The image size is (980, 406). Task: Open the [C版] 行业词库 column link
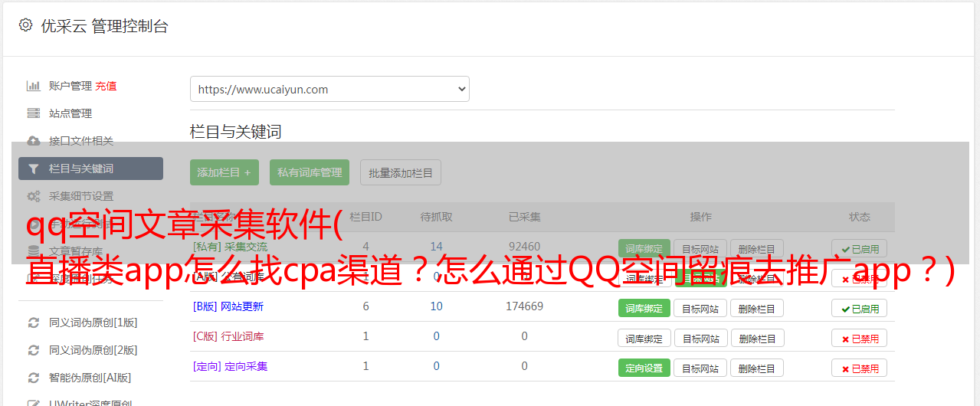[x=228, y=336]
